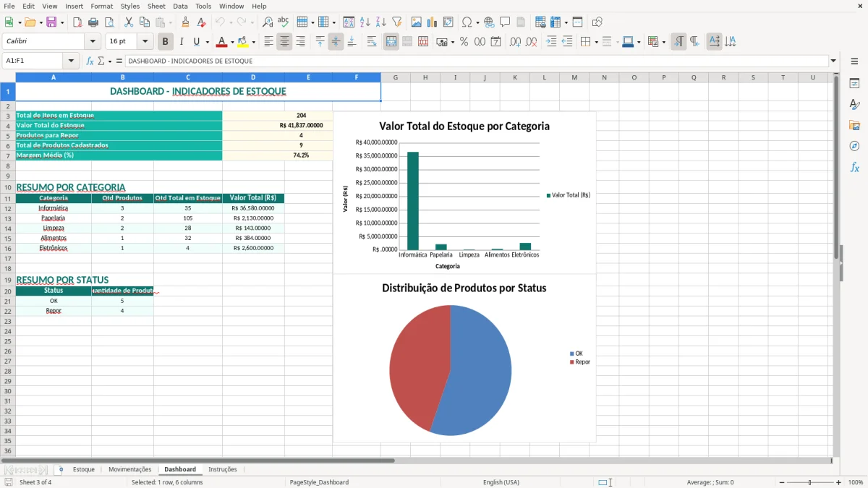Open the Background Color dropdown arrow
This screenshot has width=868, height=488.
pyautogui.click(x=253, y=42)
